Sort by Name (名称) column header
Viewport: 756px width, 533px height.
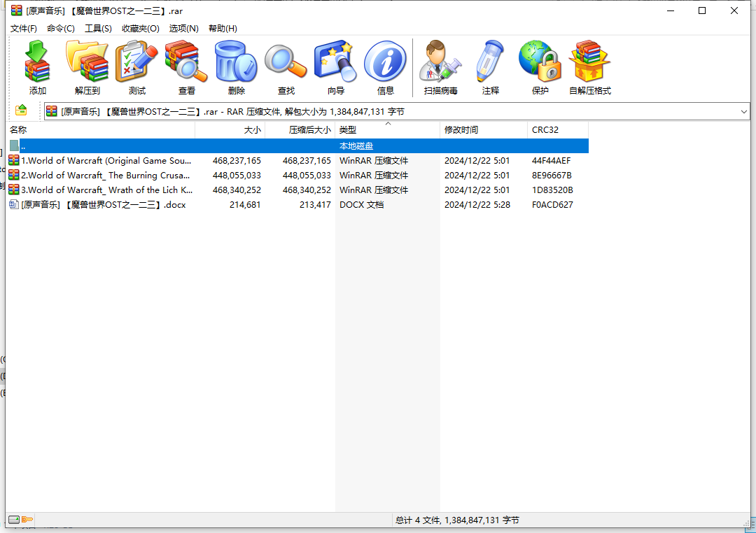pos(100,129)
